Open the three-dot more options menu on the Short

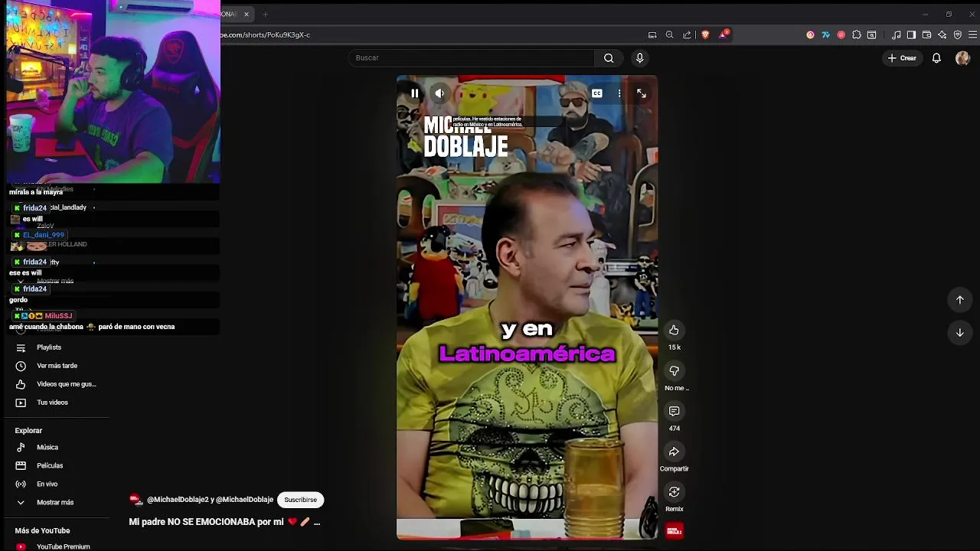619,93
